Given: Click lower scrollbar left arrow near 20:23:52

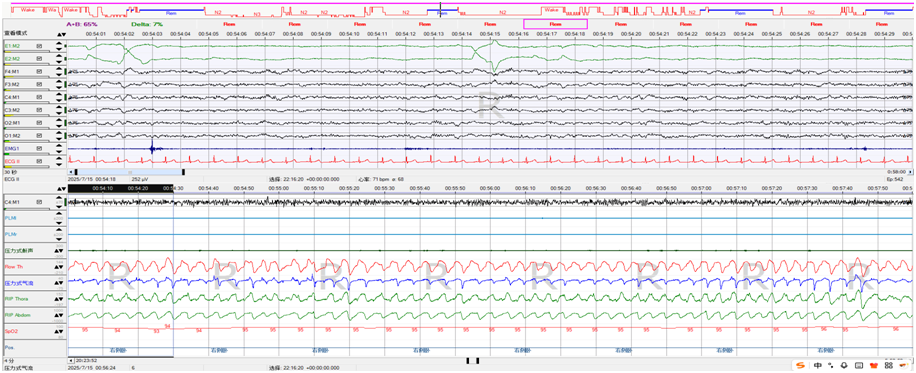Looking at the screenshot, I should (x=71, y=361).
